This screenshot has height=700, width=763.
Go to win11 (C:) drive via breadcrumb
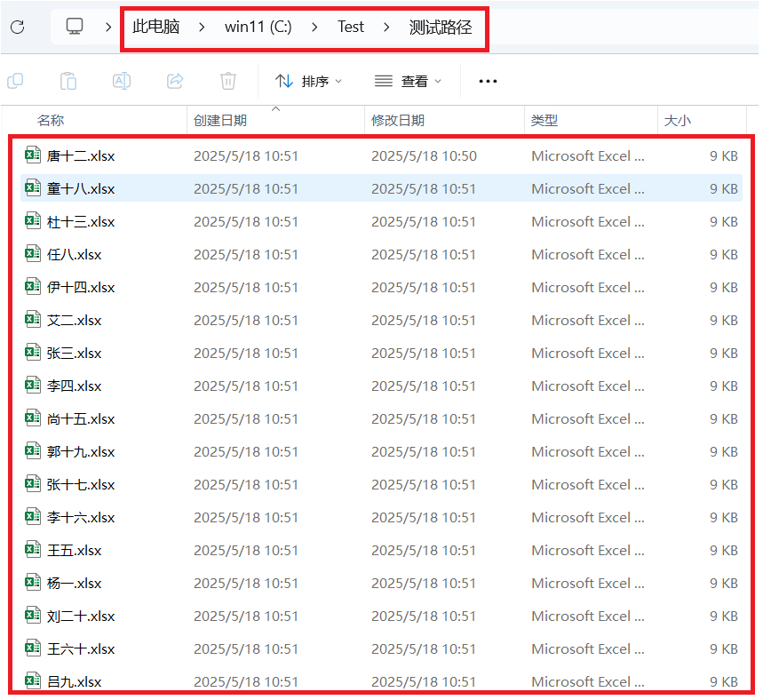257,27
